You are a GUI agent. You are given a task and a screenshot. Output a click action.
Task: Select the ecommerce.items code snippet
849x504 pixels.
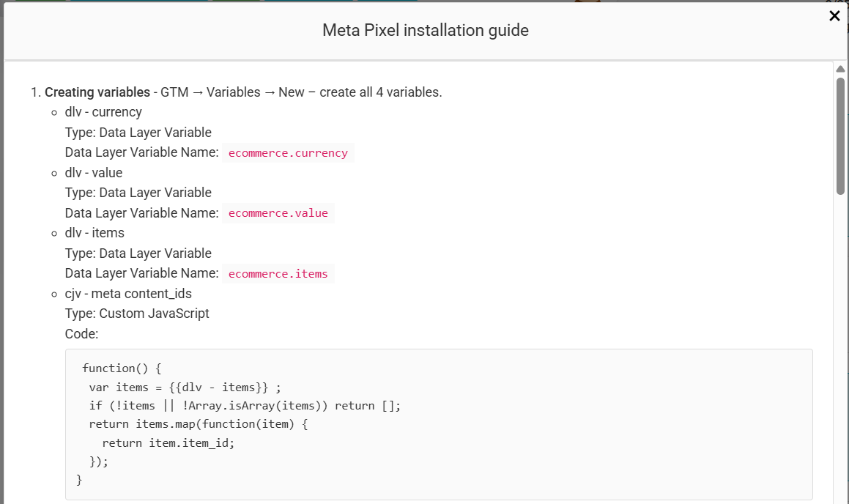(x=278, y=274)
